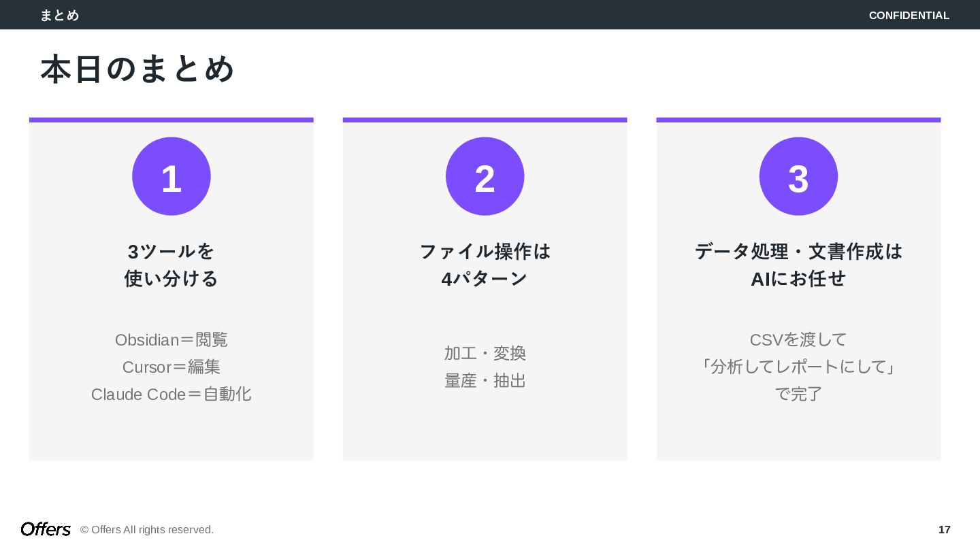The image size is (980, 551).
Task: Click the データ処理・文書作成はAIにお任せ heading
Action: 798,265
